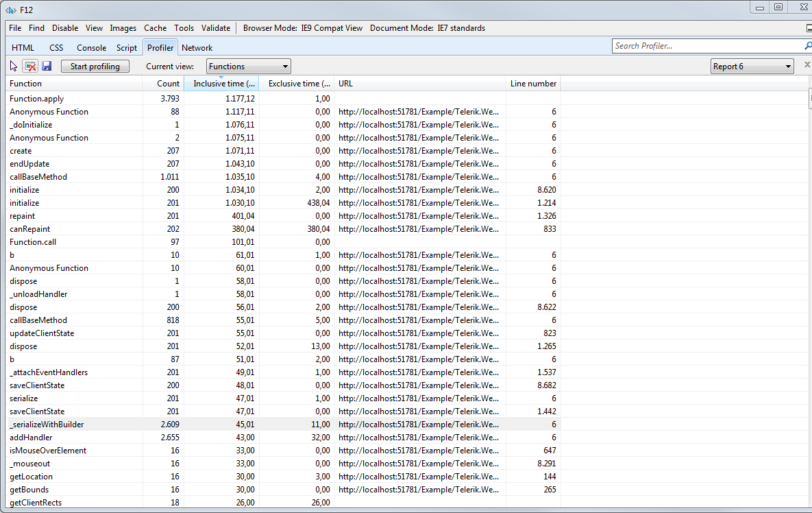Sort by Inclusive time column header
812x513 pixels.
[221, 84]
